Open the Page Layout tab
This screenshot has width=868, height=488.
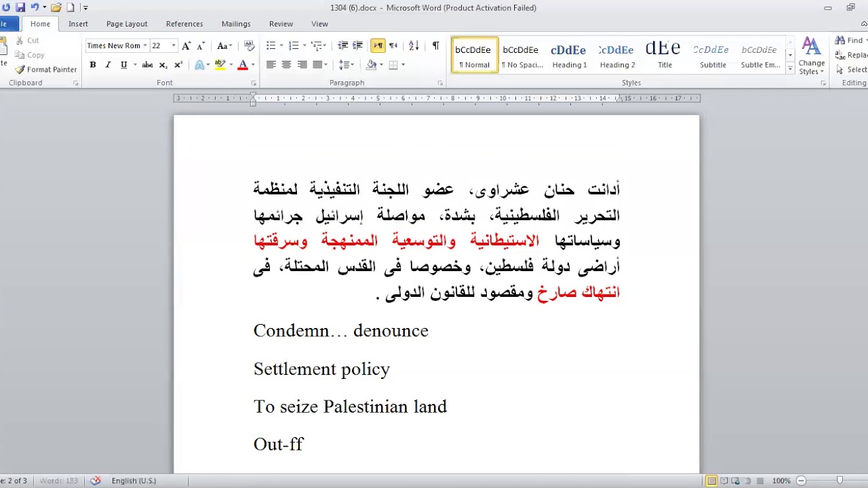[127, 24]
